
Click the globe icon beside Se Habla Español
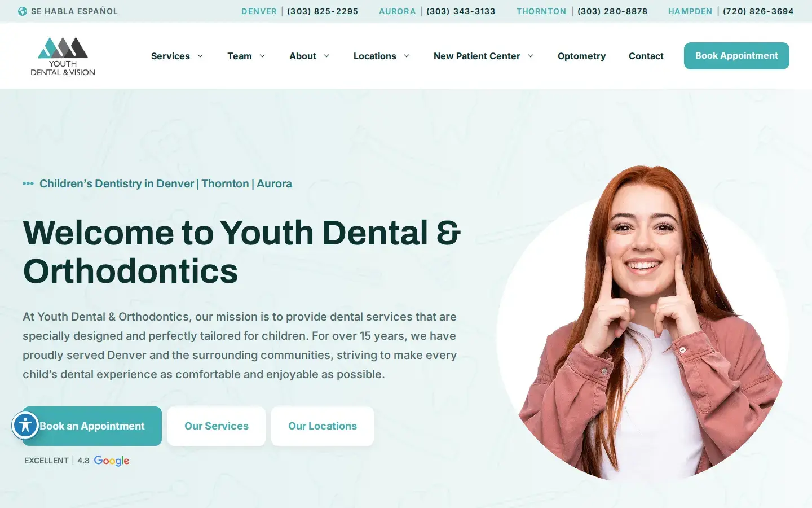(23, 11)
